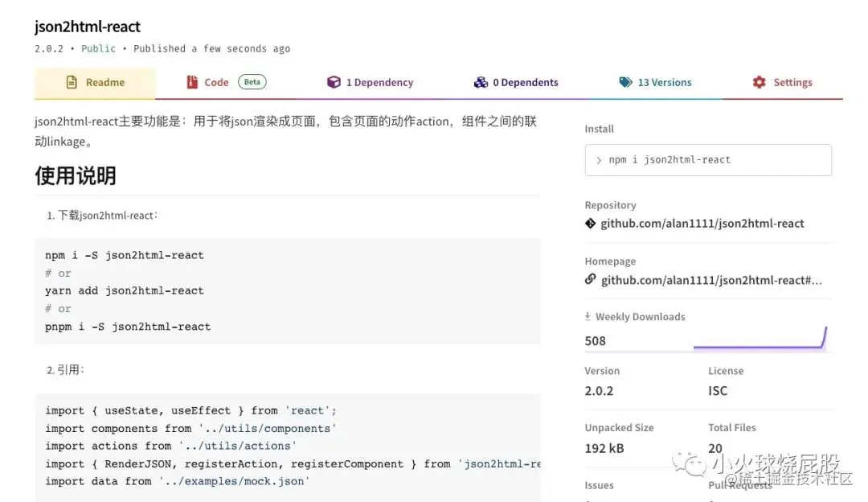Open the Readme tab
The image size is (868, 502).
tap(95, 83)
